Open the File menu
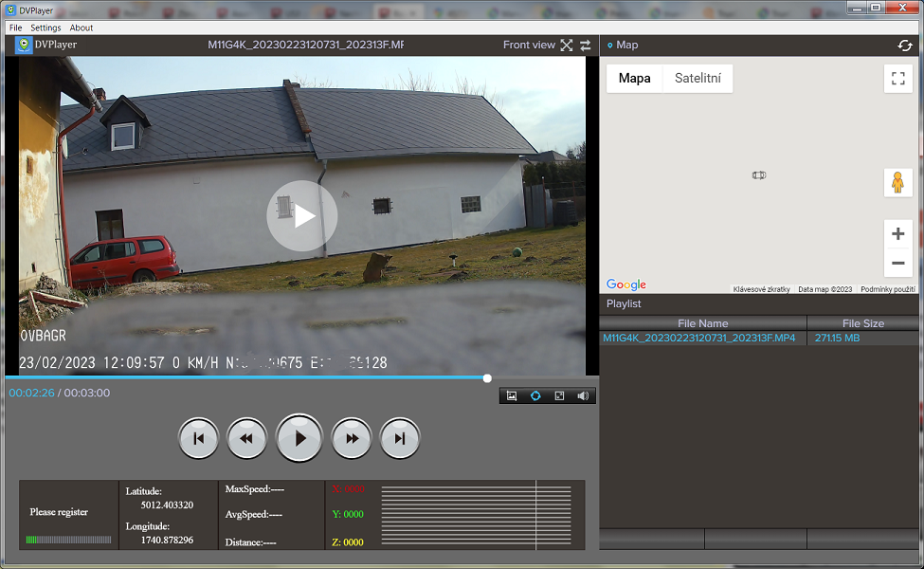Image resolution: width=924 pixels, height=569 pixels. 15,28
